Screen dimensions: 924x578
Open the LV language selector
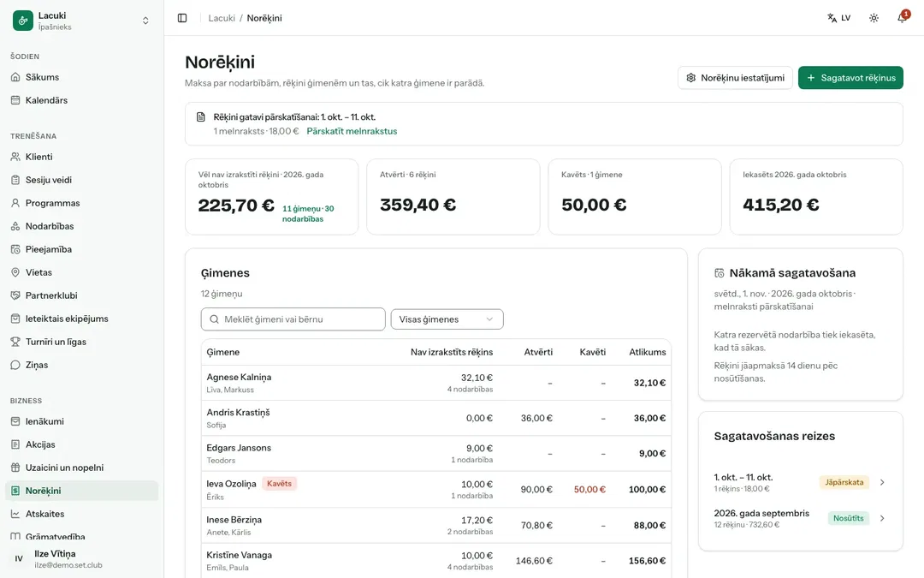point(839,18)
